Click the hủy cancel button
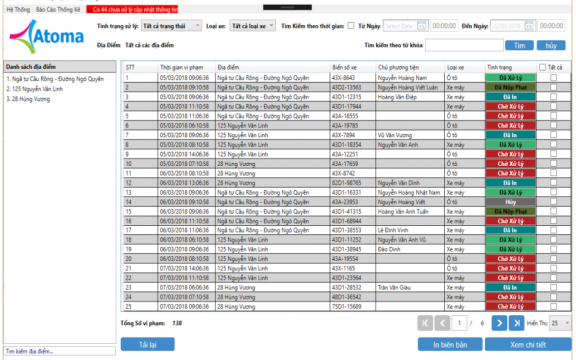The width and height of the screenshot is (576, 360). coord(551,45)
